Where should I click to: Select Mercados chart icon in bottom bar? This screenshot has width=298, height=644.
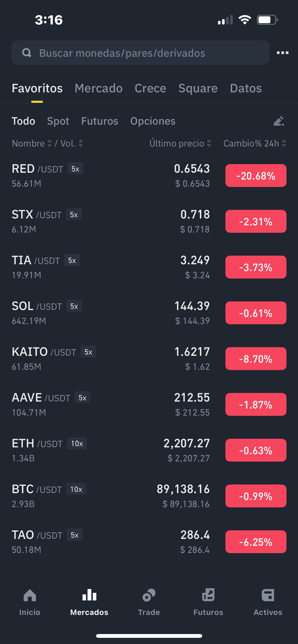pos(89,595)
